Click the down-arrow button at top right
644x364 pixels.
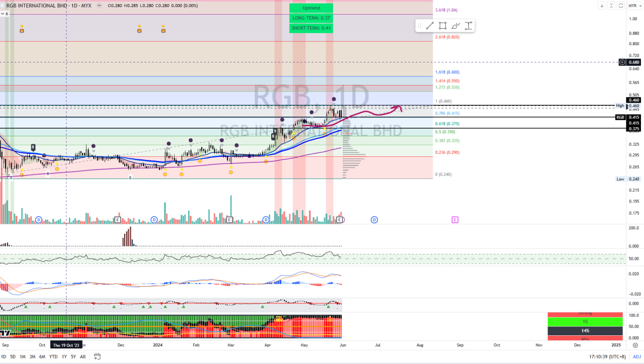pos(602,6)
